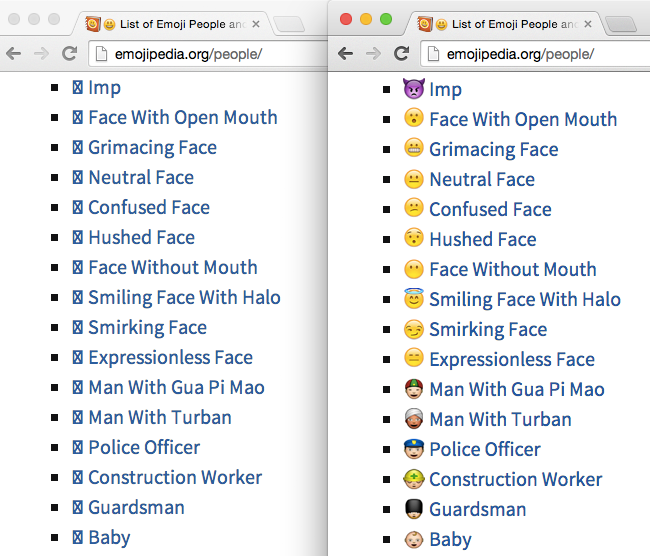The image size is (650, 556).
Task: Go back in the right browser window
Action: [345, 53]
